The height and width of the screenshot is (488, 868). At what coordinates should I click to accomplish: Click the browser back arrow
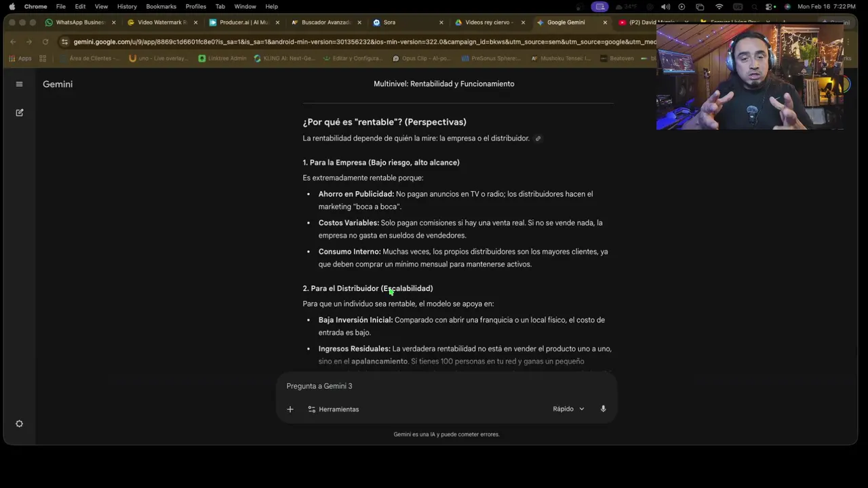click(x=13, y=41)
